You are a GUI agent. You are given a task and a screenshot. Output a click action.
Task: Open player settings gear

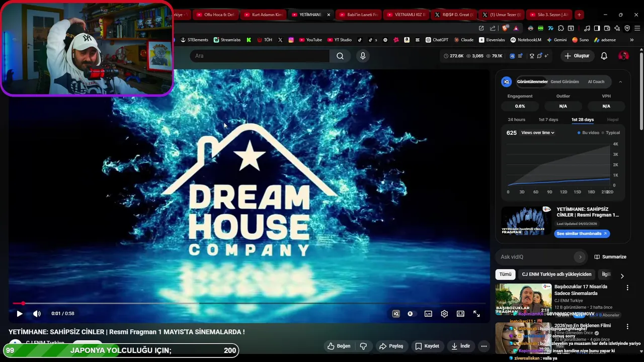click(444, 314)
